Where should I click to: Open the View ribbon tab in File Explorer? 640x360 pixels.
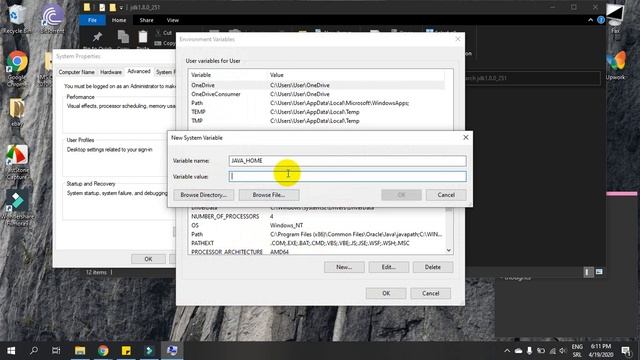click(x=172, y=20)
